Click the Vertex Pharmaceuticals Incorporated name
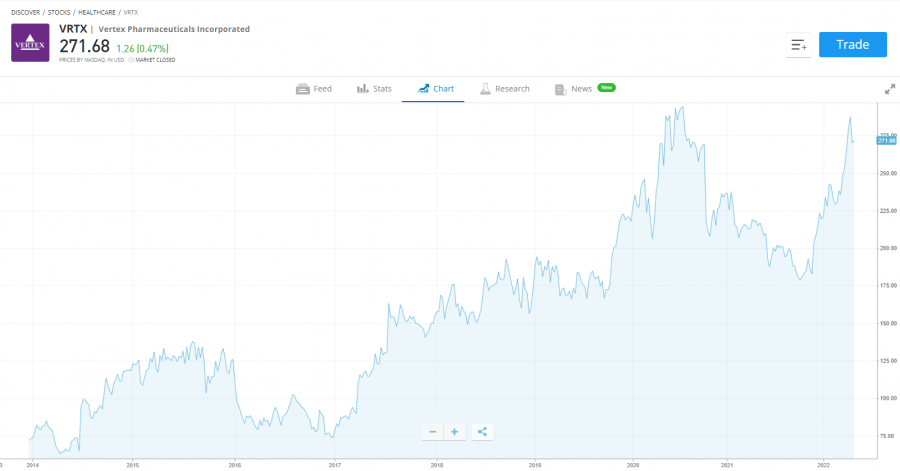The height and width of the screenshot is (471, 900). point(174,29)
